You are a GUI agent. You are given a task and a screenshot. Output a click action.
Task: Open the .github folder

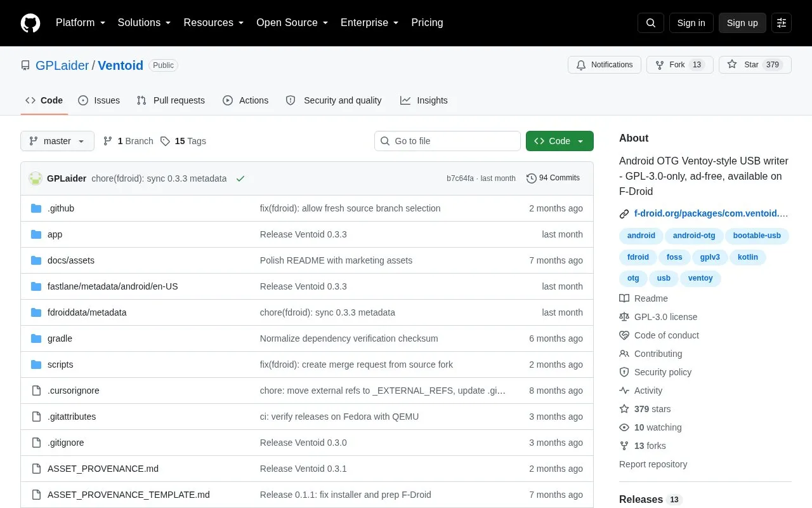click(61, 208)
